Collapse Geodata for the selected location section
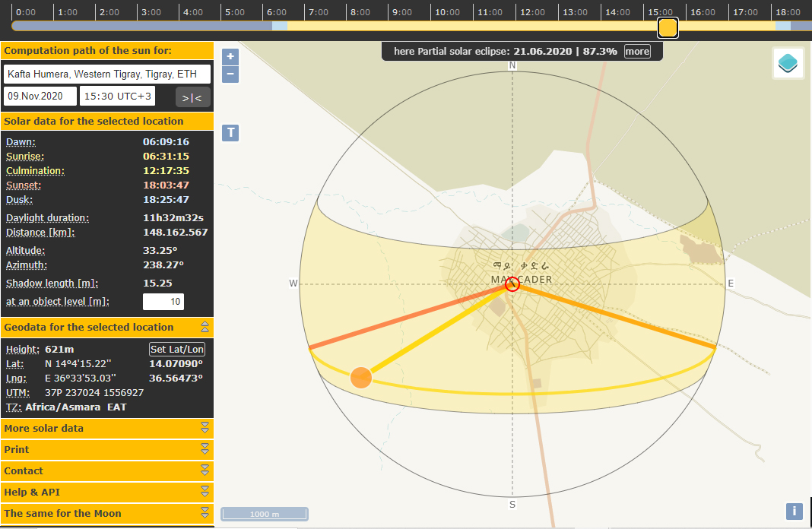Viewport: 812px width, 529px height. pos(205,327)
